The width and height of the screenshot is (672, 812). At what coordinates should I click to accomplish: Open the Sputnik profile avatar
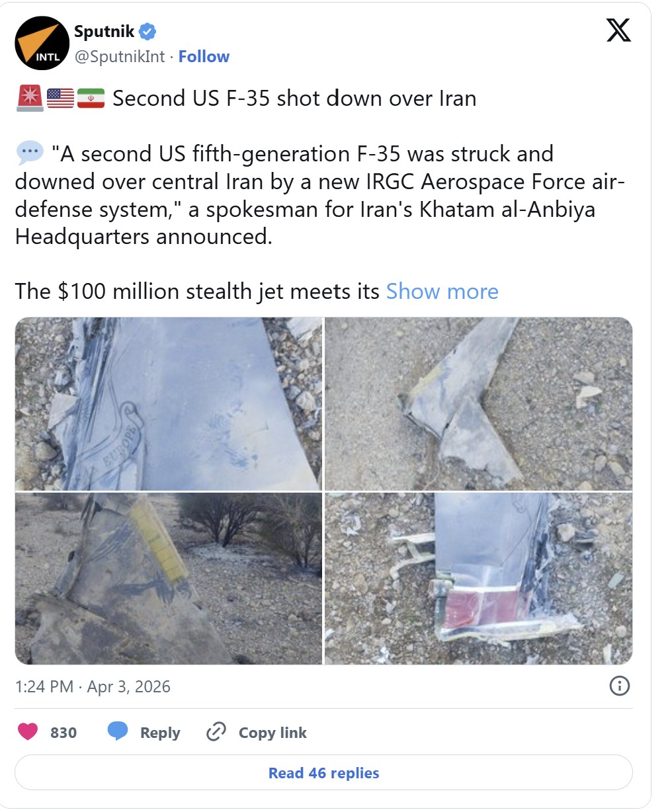pos(42,43)
